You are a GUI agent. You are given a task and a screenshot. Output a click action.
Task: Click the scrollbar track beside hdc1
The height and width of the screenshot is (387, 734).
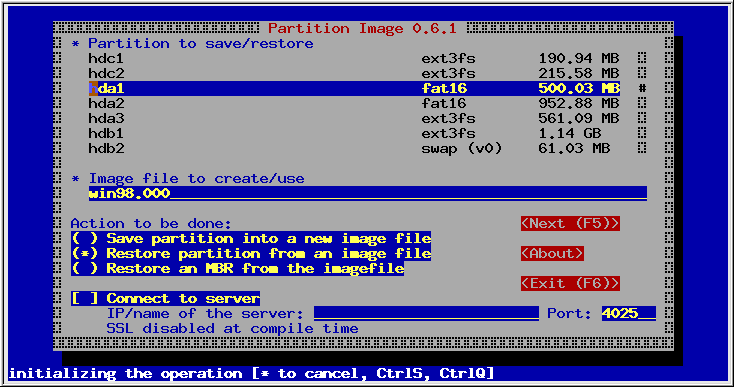pyautogui.click(x=642, y=58)
